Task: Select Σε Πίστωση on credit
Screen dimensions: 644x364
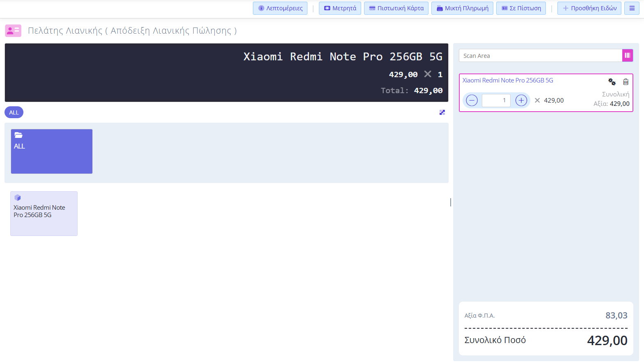Action: pyautogui.click(x=521, y=8)
